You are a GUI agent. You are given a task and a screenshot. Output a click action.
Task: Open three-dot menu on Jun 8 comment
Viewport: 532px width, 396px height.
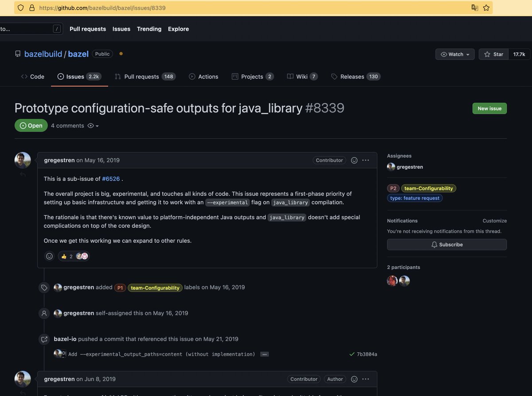pyautogui.click(x=366, y=379)
